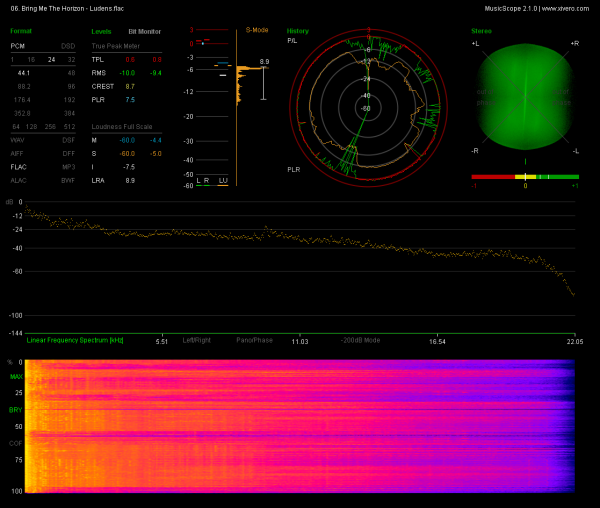
Task: Click the 44.1 sample rate indicator
Action: pyautogui.click(x=24, y=73)
